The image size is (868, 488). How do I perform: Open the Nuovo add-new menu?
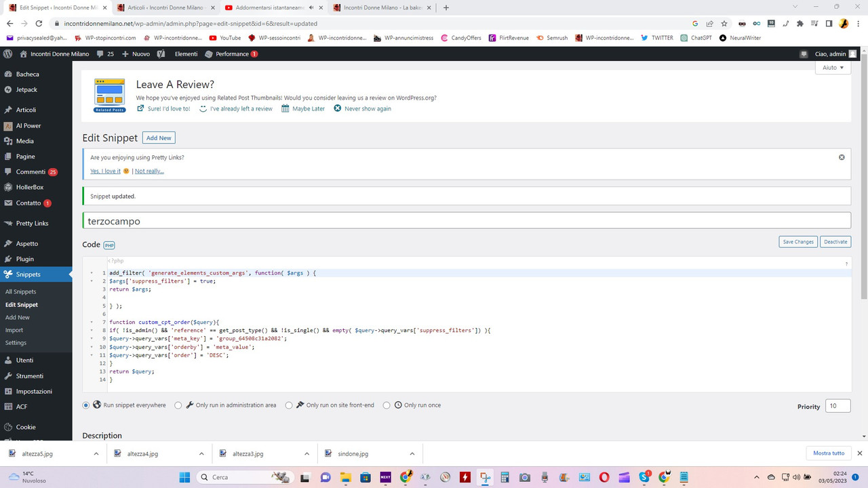136,54
